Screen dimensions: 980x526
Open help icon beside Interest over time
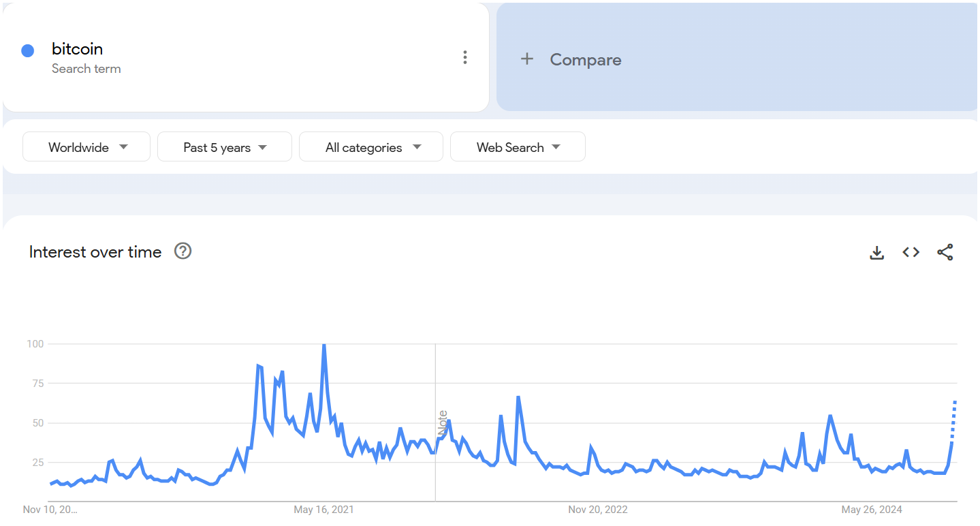(183, 251)
